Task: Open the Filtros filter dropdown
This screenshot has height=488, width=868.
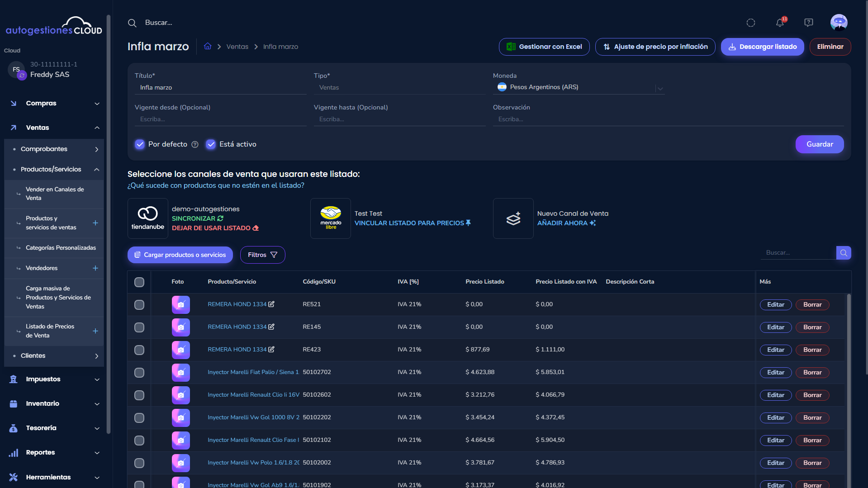Action: pos(262,255)
